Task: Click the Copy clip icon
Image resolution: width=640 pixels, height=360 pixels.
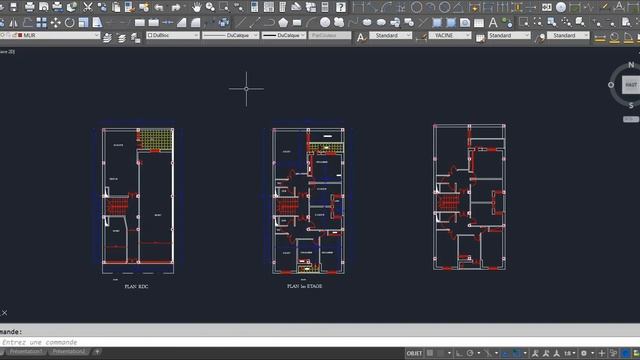Action: pyautogui.click(x=102, y=7)
